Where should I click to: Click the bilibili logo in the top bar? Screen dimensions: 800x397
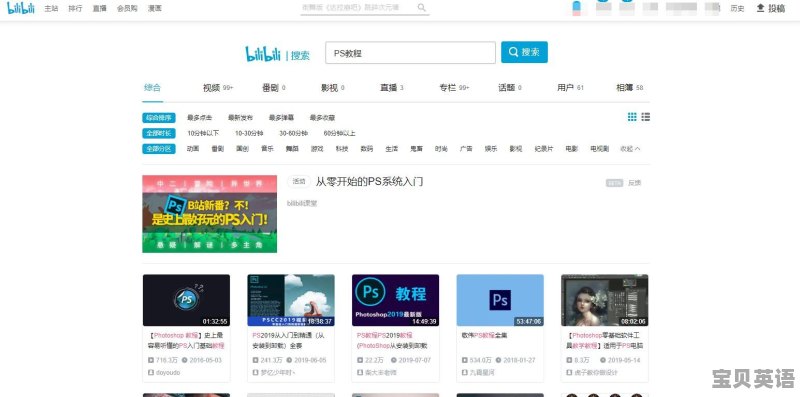pos(20,8)
